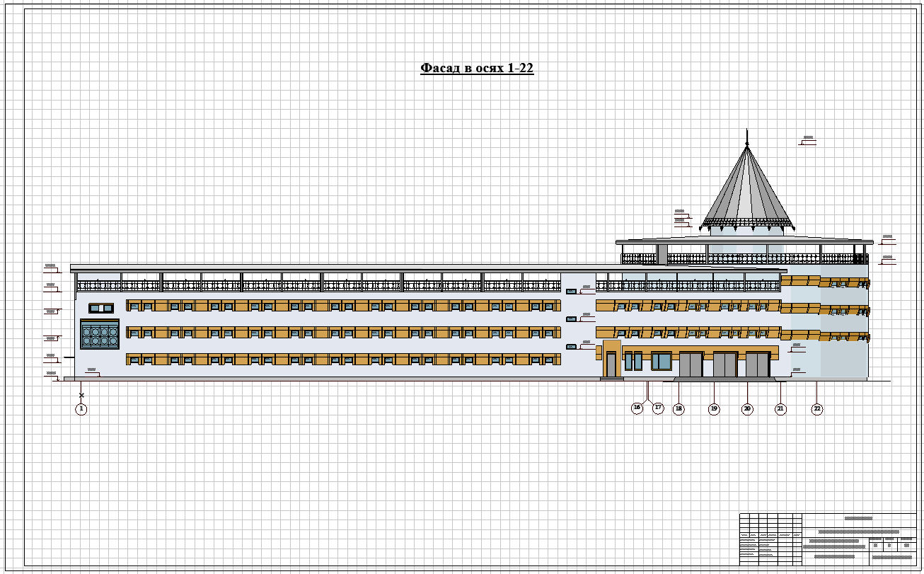
Task: Click the rooftop railing on the long wing
Action: click(x=319, y=285)
